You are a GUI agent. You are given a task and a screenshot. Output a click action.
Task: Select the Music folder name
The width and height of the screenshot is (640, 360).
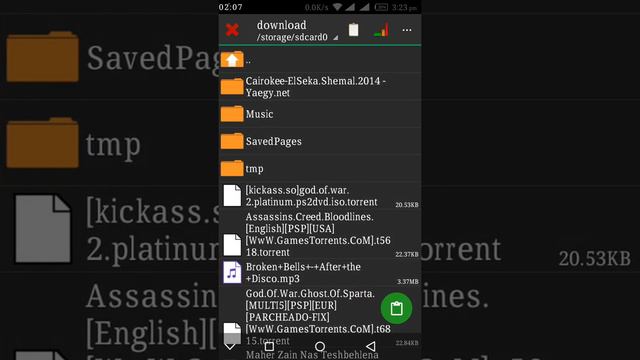pos(259,114)
